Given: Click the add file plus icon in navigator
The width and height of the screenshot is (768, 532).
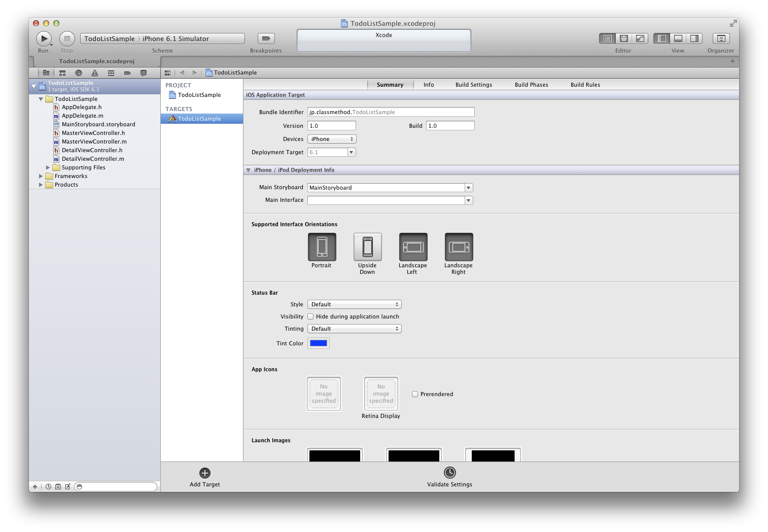Looking at the screenshot, I should 35,487.
